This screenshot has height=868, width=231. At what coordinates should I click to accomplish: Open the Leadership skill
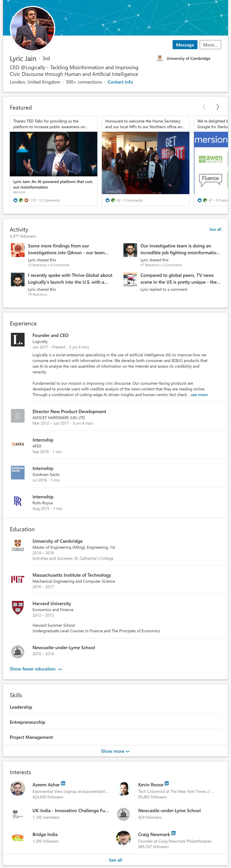click(x=21, y=707)
